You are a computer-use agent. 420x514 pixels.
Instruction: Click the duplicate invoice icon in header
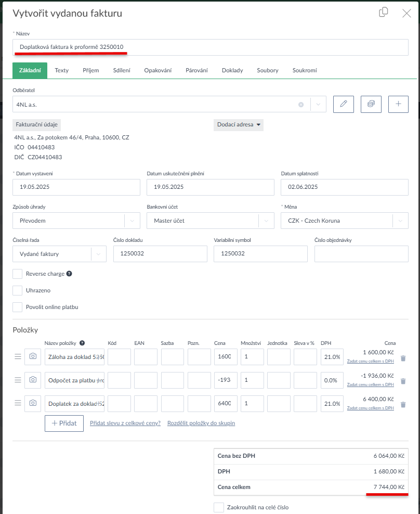(384, 12)
